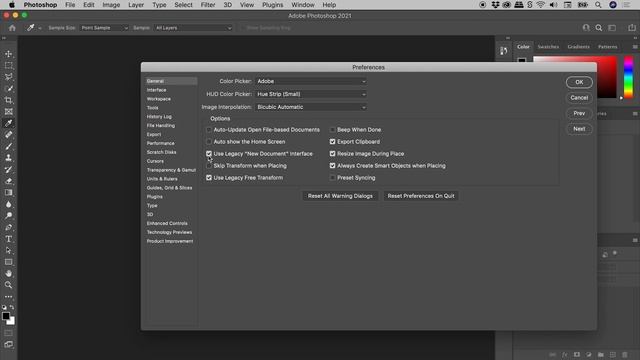The image size is (640, 360).
Task: Select the Path Selection tool
Action: pyautogui.click(x=9, y=250)
